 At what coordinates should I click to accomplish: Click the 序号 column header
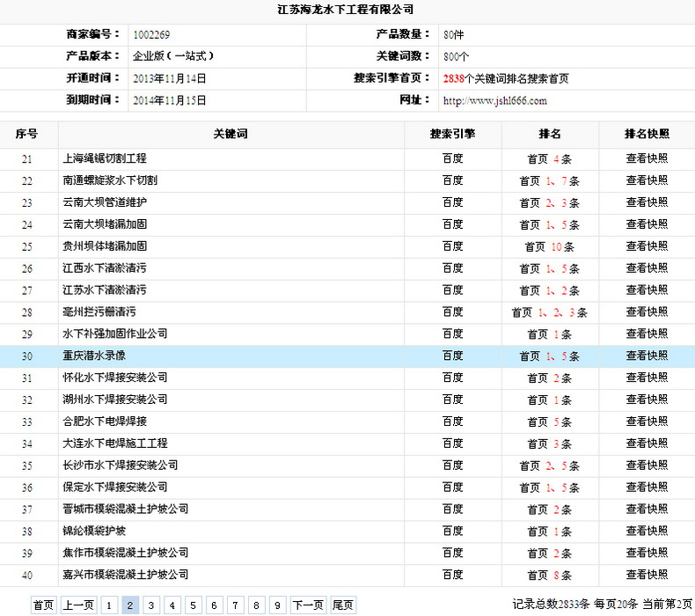coord(26,134)
